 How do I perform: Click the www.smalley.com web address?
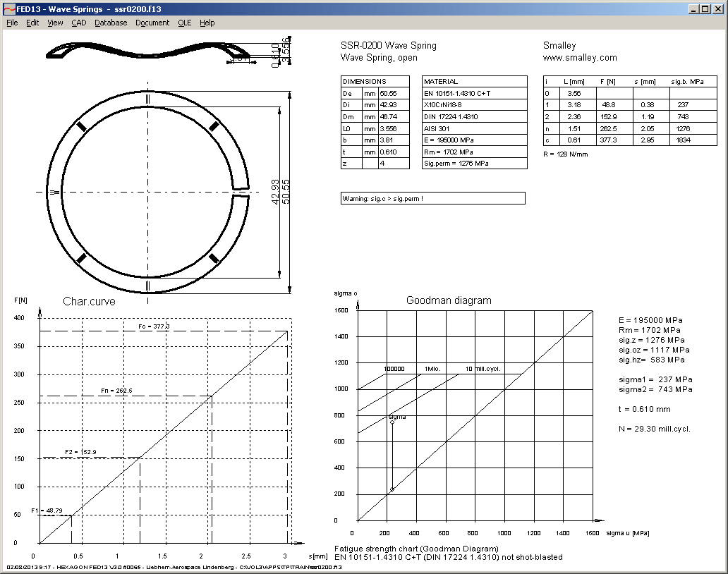[x=579, y=58]
